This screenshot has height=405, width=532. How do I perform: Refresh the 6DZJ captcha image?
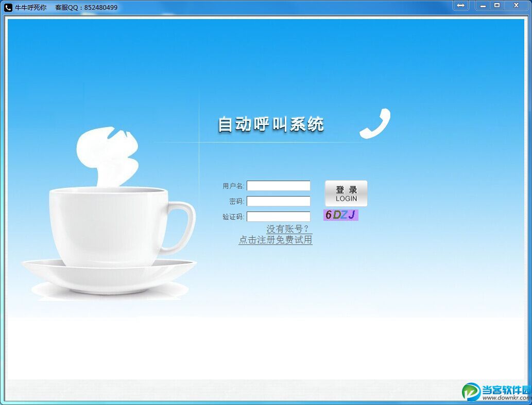340,215
